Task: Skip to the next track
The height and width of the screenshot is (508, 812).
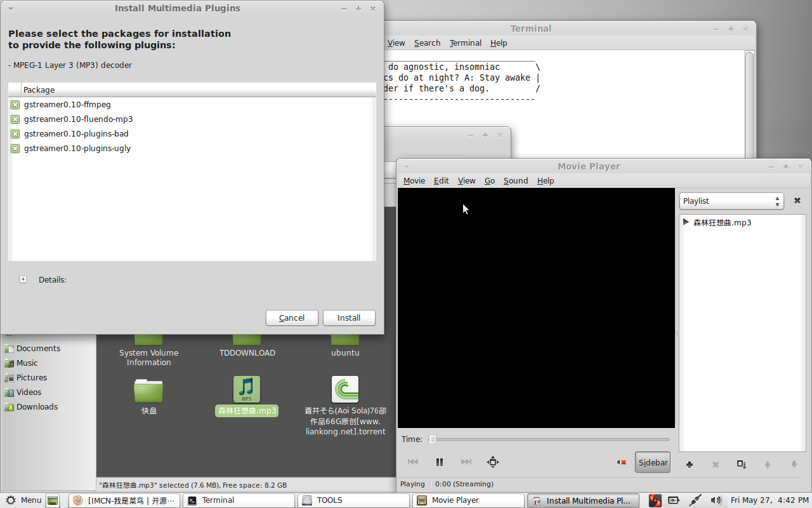Action: [x=466, y=462]
